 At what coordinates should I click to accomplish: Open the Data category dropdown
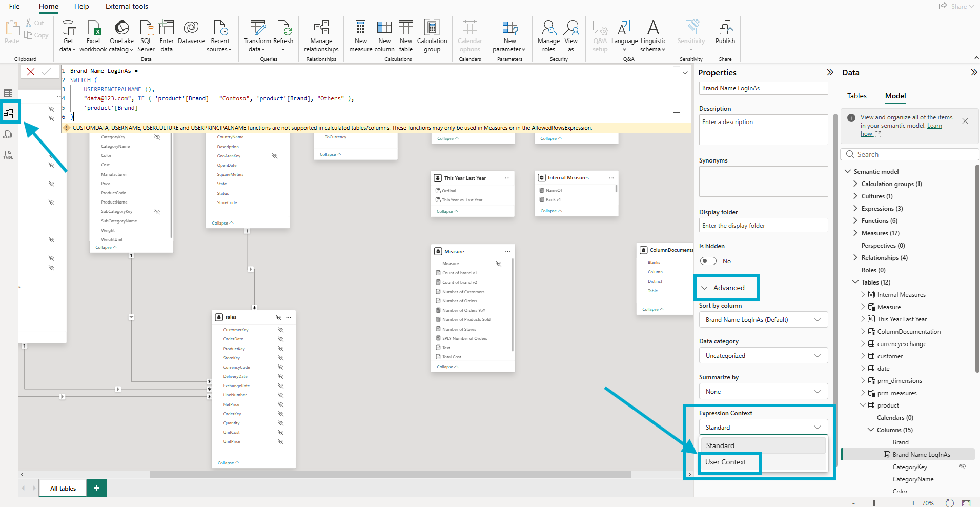point(763,355)
